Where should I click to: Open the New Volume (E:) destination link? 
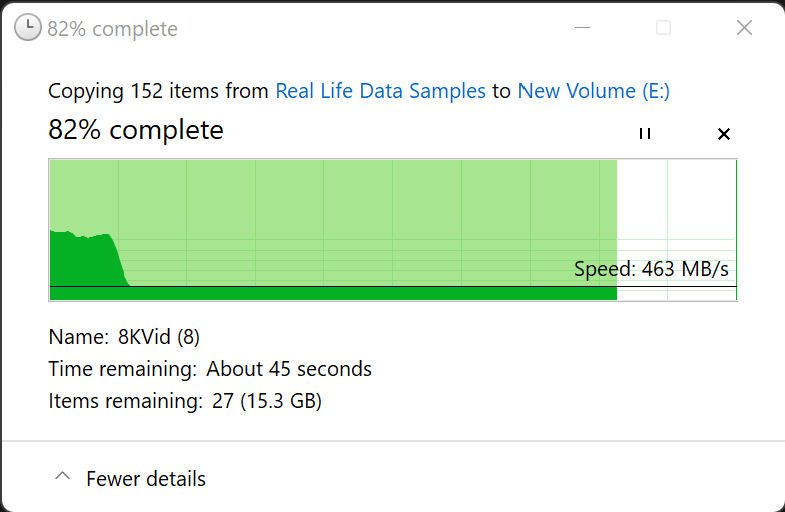[x=593, y=91]
